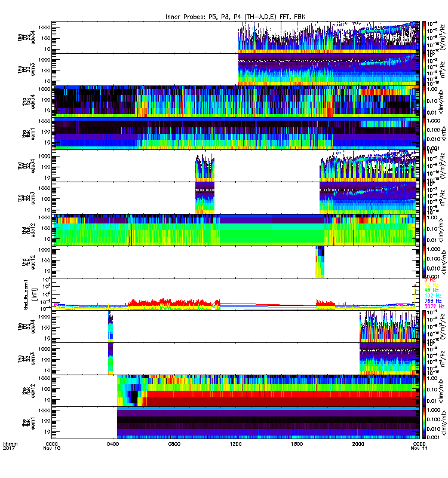The width and height of the screenshot is (448, 478).
Task: Click the color bar beside the fbk scm1 panel
Action: pyautogui.click(x=424, y=422)
